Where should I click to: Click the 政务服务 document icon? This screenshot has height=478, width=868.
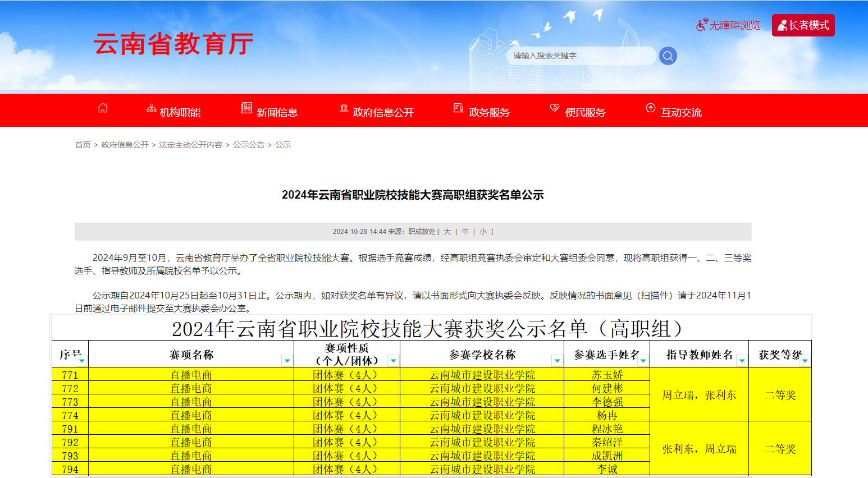coord(459,108)
